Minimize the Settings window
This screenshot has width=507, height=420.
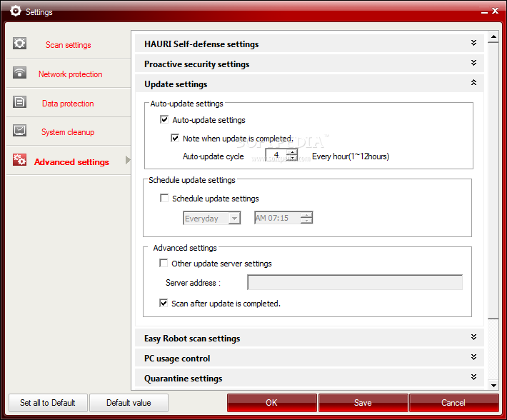pos(484,11)
